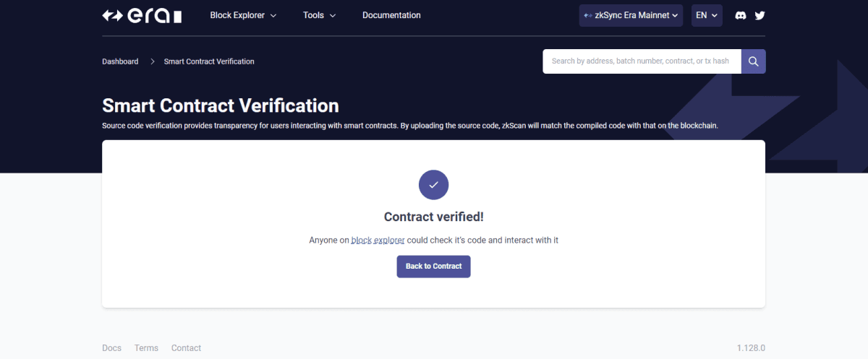Open the Discord icon link

tap(741, 15)
